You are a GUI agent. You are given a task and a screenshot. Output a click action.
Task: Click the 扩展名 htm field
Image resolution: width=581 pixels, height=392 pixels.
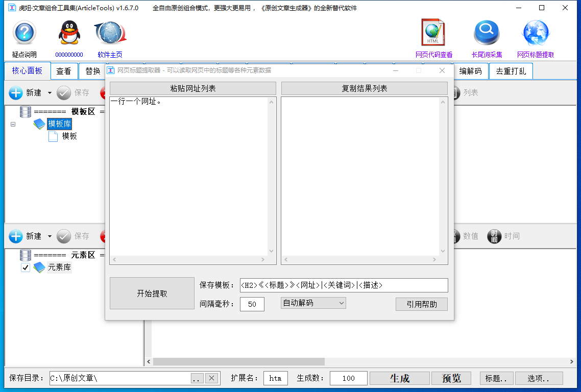click(x=275, y=378)
